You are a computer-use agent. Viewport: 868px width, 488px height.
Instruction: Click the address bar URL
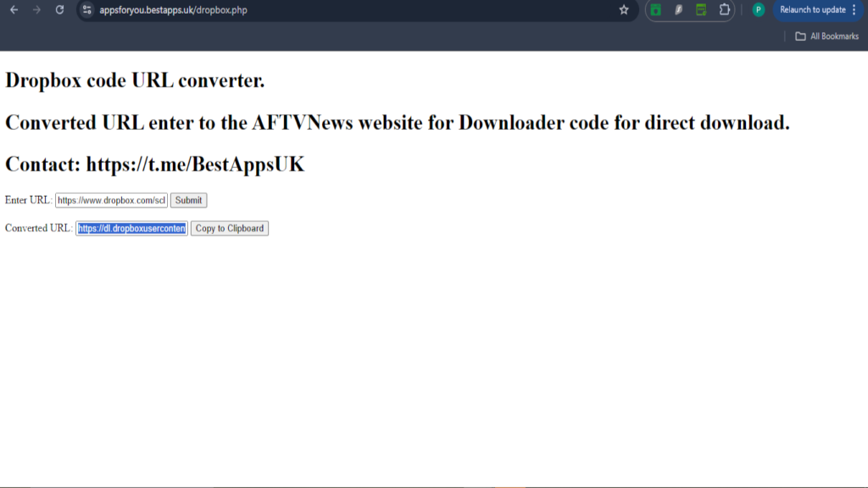[x=173, y=10]
